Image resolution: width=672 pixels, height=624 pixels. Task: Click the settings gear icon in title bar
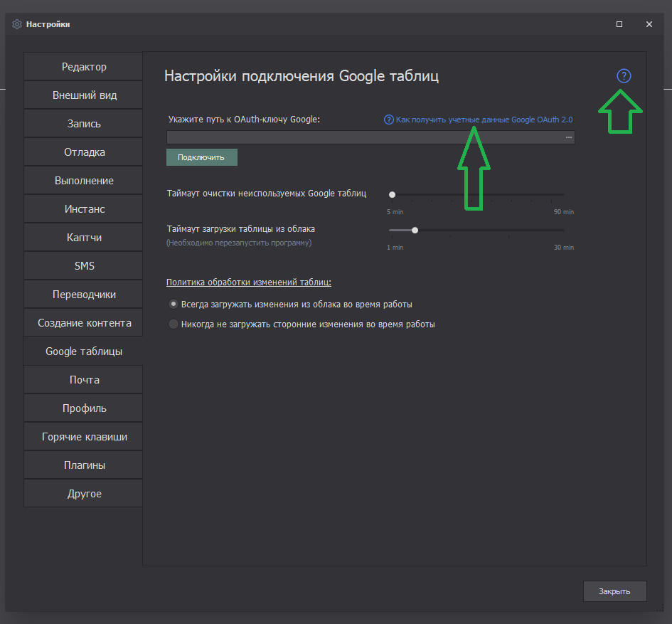pos(17,24)
